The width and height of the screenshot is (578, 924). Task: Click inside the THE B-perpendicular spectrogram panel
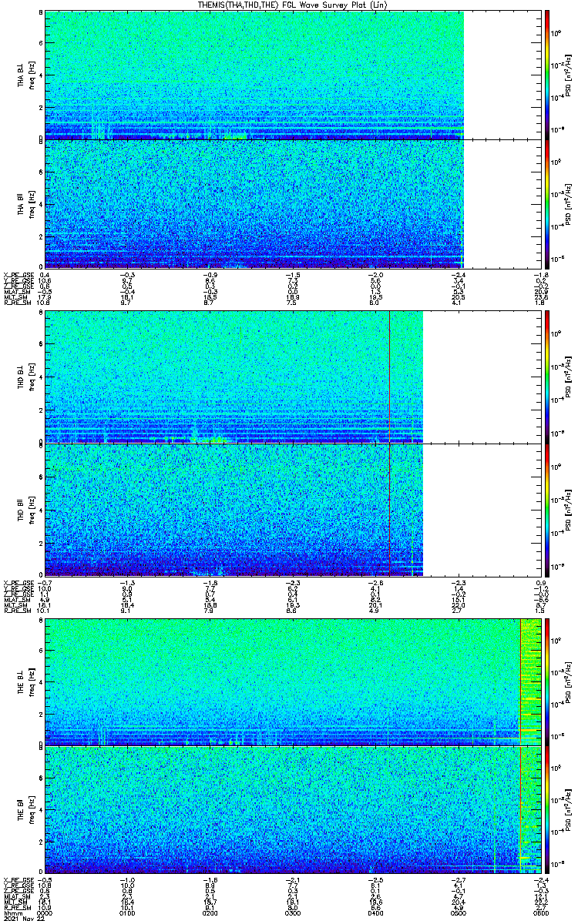pos(291,681)
